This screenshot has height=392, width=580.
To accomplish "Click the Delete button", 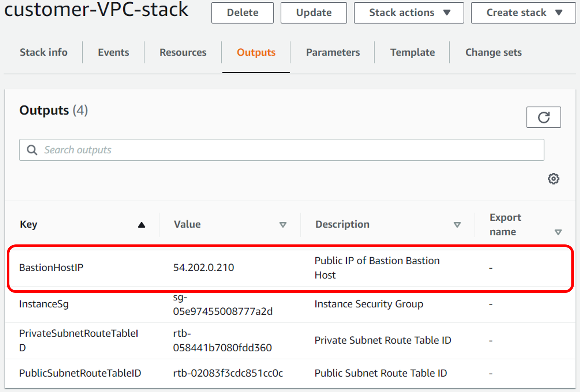I will click(x=242, y=12).
